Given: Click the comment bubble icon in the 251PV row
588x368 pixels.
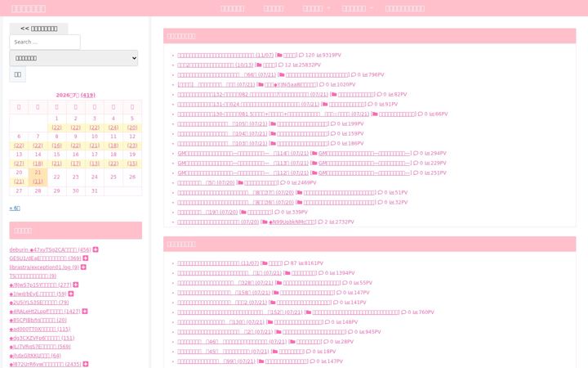Looking at the screenshot, I should [416, 173].
